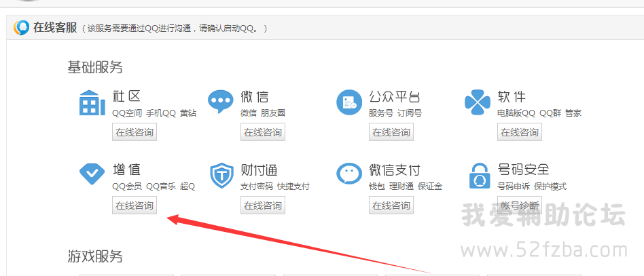This screenshot has width=644, height=276.
Task: Click the 社区 heading
Action: pos(126,97)
